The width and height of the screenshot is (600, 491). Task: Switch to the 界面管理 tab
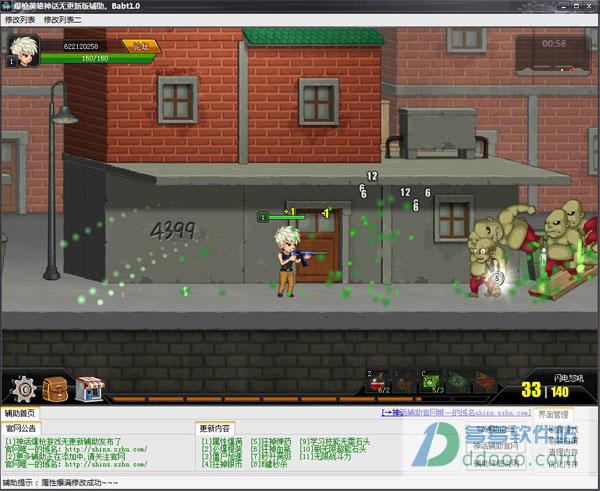coord(553,414)
